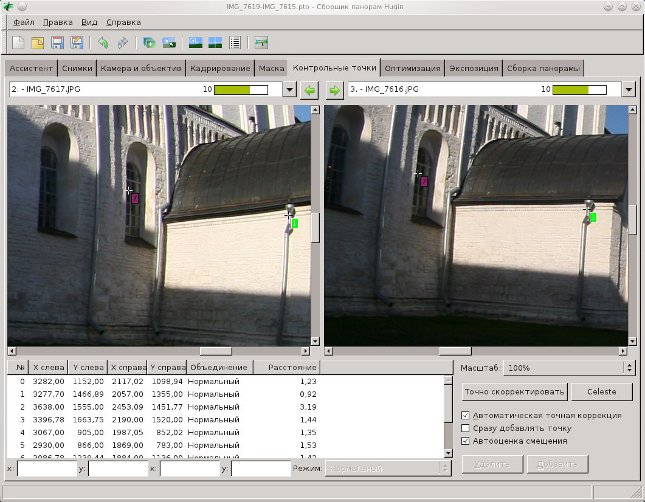
Task: Click the Точно скорректировать button
Action: tap(514, 392)
